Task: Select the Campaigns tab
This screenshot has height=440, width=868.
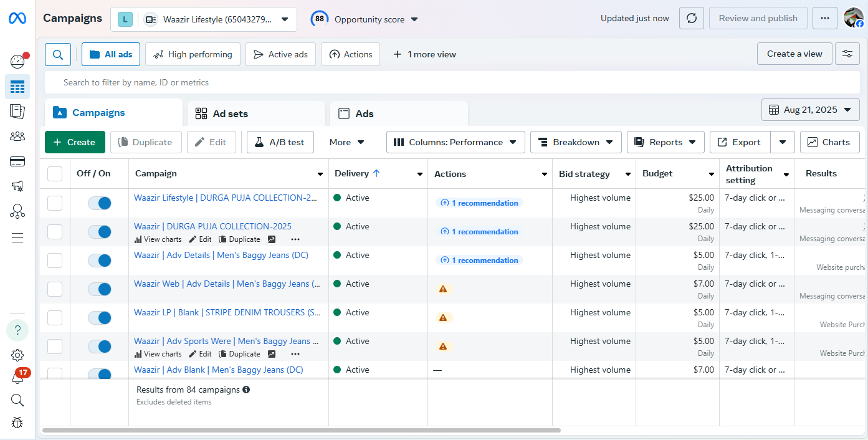Action: pos(113,113)
